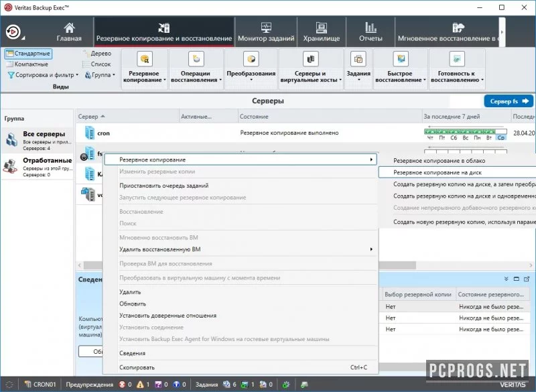Click the cron 7-day backup status bar
Screen dimensions: 536x392
(x=465, y=131)
